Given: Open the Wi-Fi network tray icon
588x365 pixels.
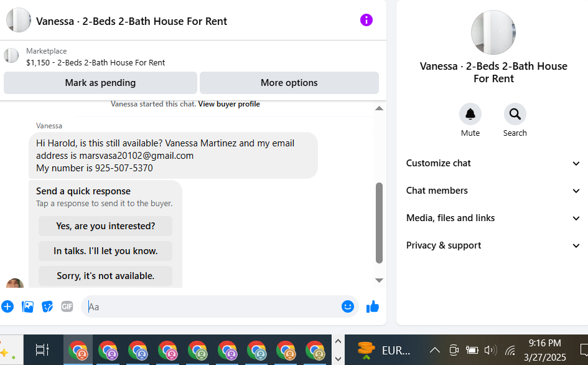Looking at the screenshot, I should [510, 350].
